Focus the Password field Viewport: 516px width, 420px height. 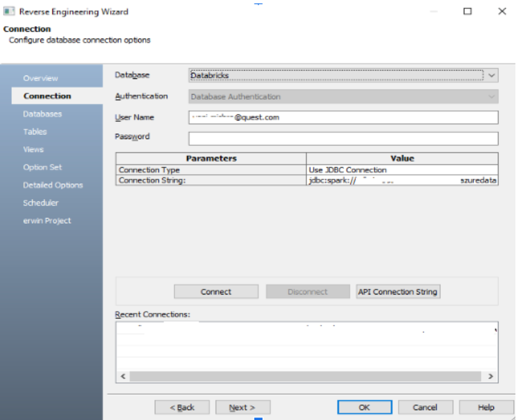[x=343, y=139]
